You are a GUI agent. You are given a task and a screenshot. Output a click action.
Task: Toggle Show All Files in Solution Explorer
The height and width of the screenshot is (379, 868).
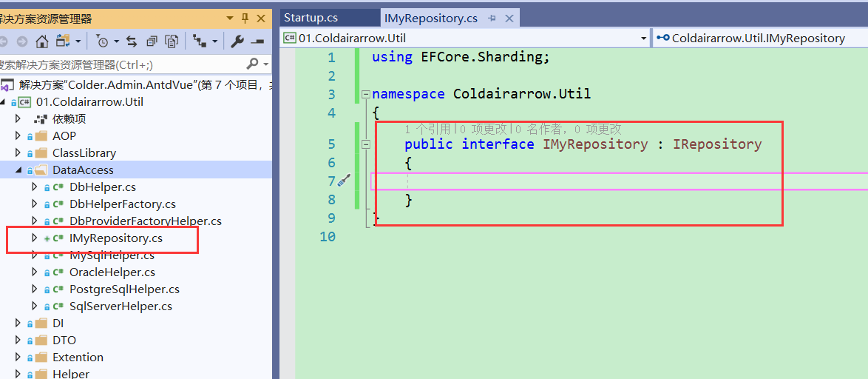click(x=173, y=41)
